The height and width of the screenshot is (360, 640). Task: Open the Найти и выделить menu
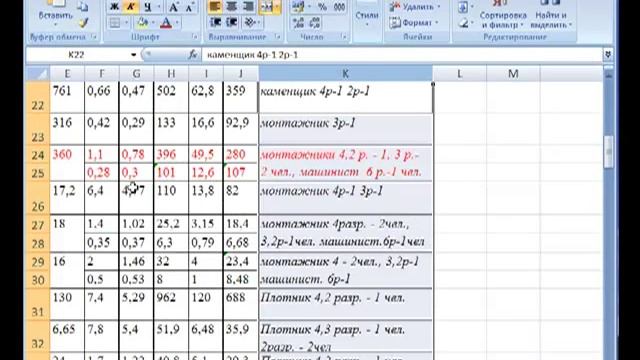(x=551, y=15)
